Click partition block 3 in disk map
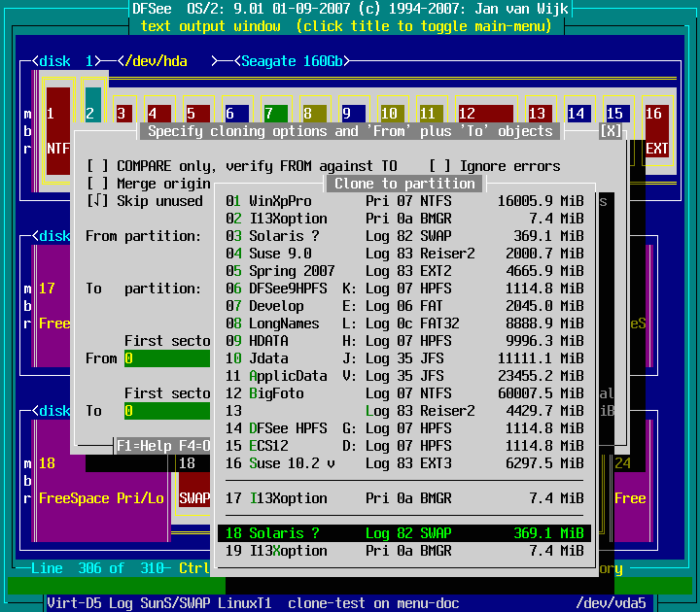The height and width of the screenshot is (612, 700). [122, 113]
